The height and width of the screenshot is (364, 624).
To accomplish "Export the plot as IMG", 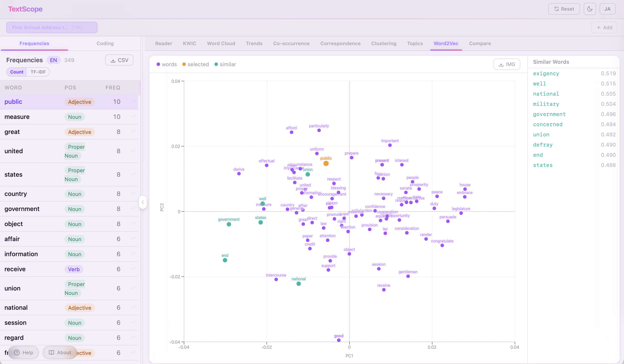I will coord(506,64).
